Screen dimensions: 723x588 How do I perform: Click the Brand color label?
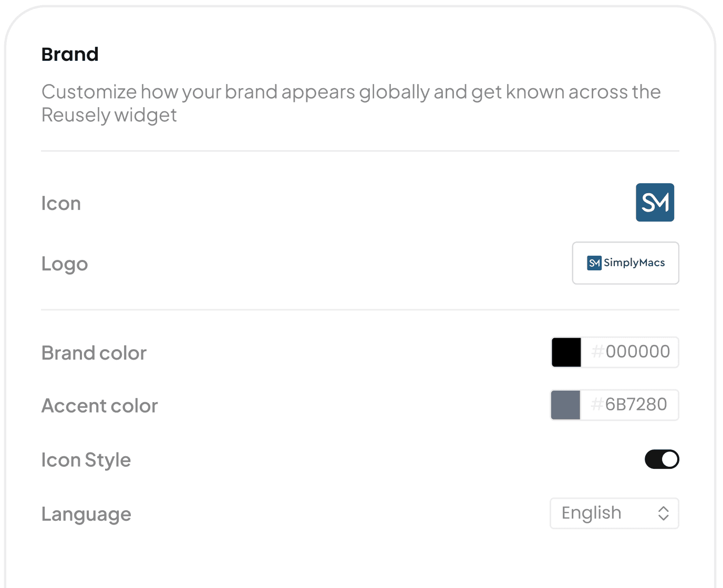click(94, 353)
